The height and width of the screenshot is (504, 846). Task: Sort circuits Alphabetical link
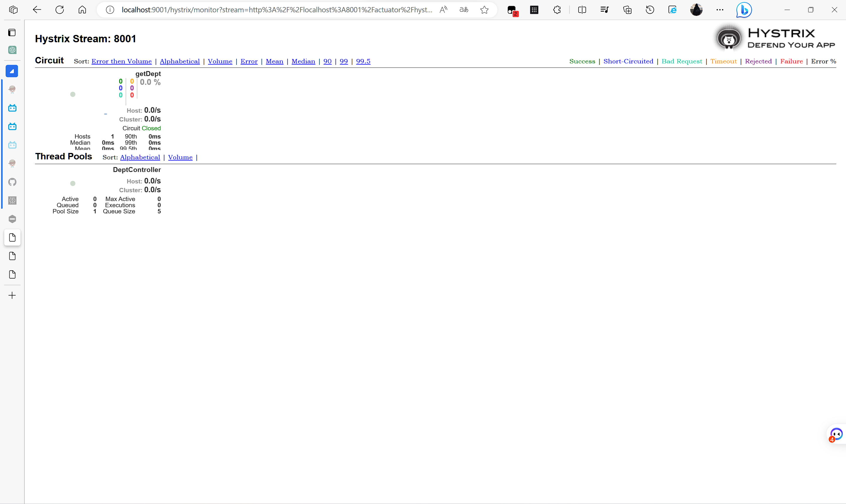(x=180, y=61)
